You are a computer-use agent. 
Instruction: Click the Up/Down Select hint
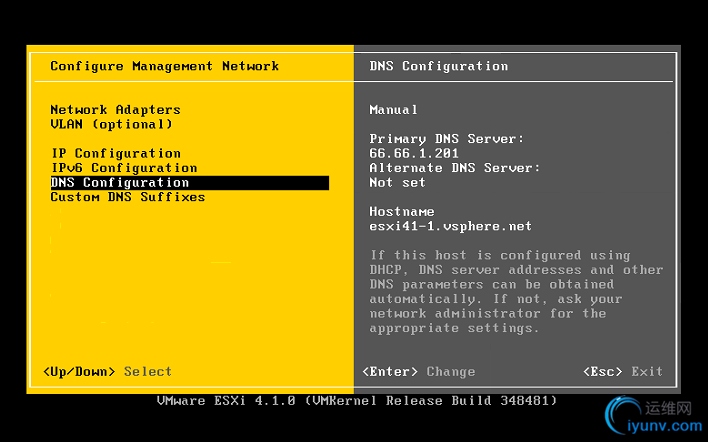tap(108, 372)
